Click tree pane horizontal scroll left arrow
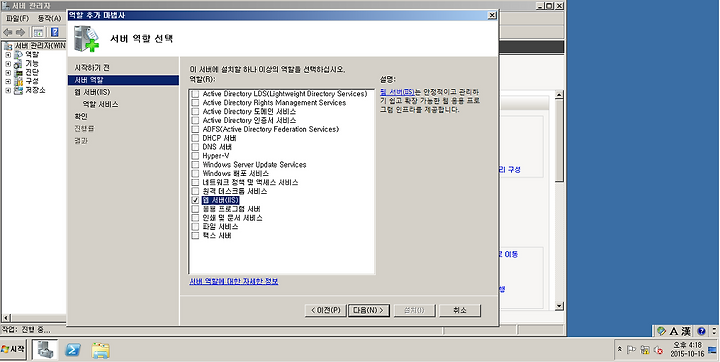Screen dimensions: 720x362 click(x=6, y=318)
